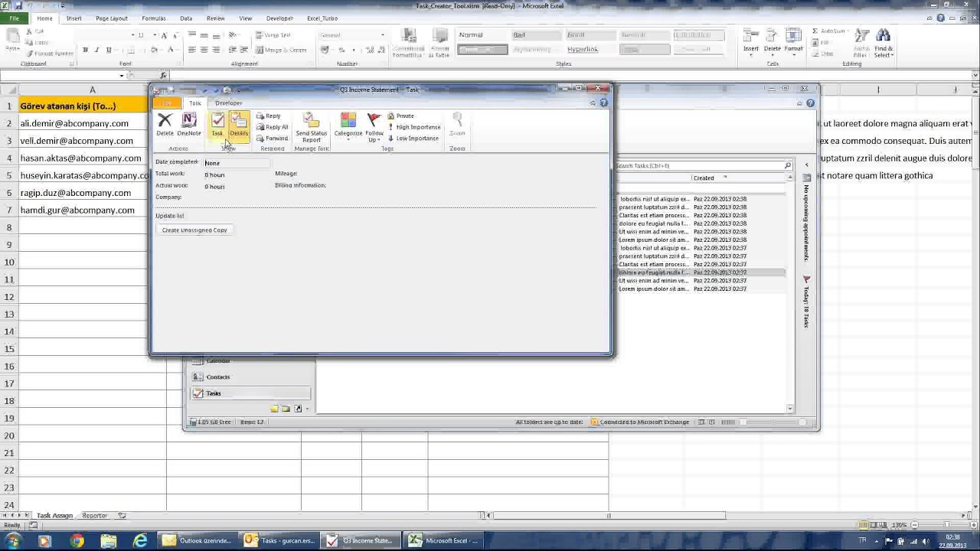Apply the Normal cell style
The height and width of the screenshot is (551, 980).
[x=482, y=35]
